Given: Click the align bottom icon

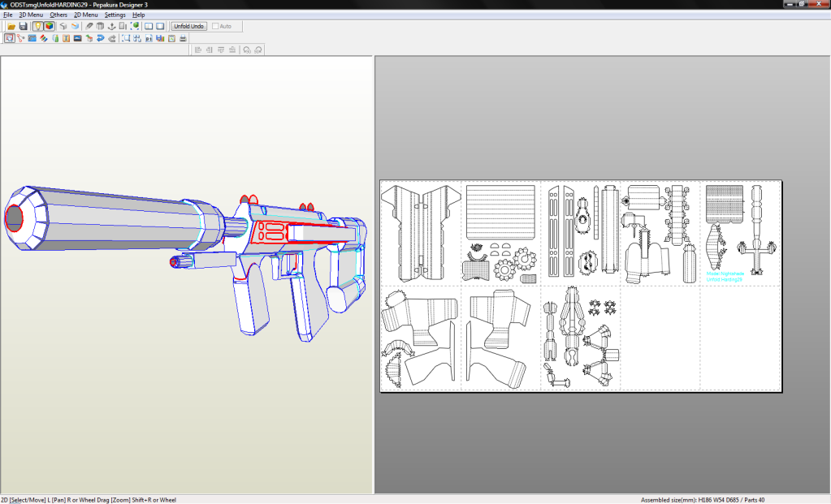Looking at the screenshot, I should (232, 50).
